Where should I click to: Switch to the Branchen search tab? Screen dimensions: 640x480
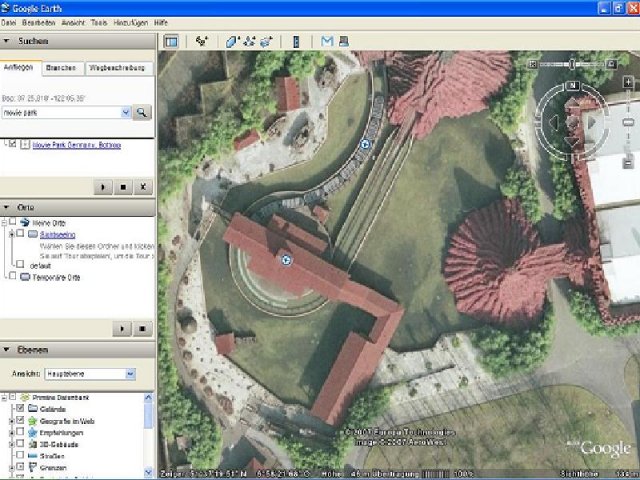click(x=61, y=68)
